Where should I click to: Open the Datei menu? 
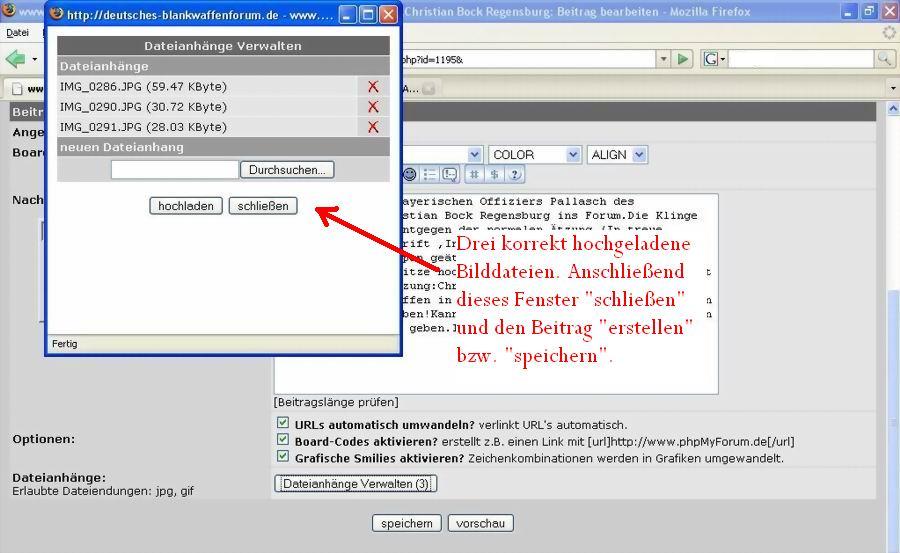[17, 33]
